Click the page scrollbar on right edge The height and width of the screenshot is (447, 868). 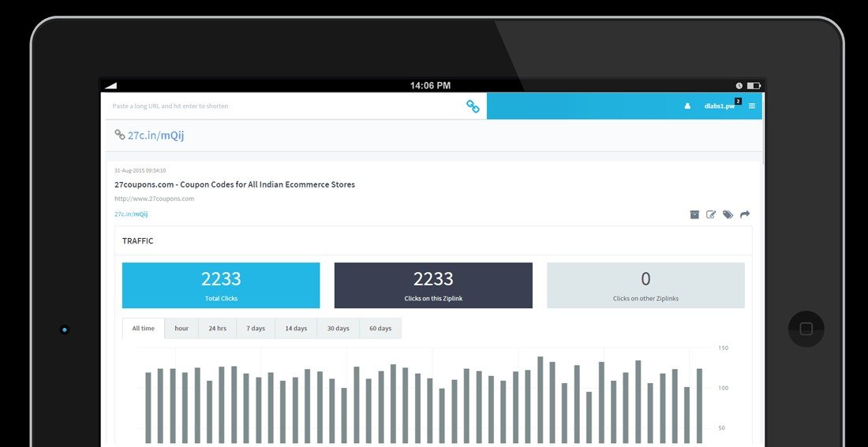pos(763,129)
